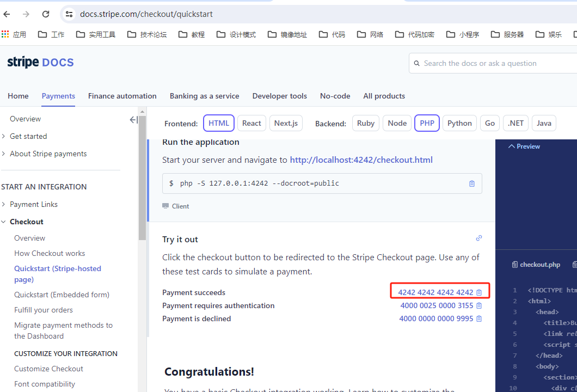Copy the 4242 4242 4242 4242 card number
Viewport: 577px width, 392px height.
[x=479, y=292]
